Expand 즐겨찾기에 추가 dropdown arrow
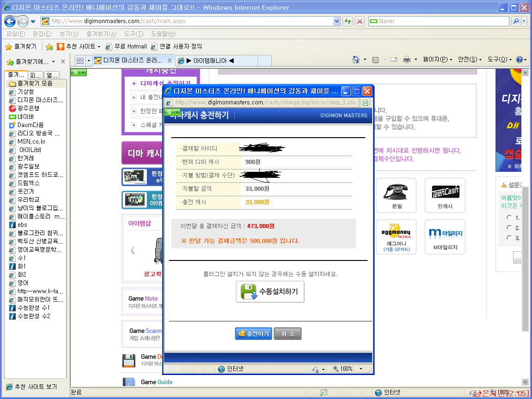Screen dimensions: 532x399 (53, 62)
